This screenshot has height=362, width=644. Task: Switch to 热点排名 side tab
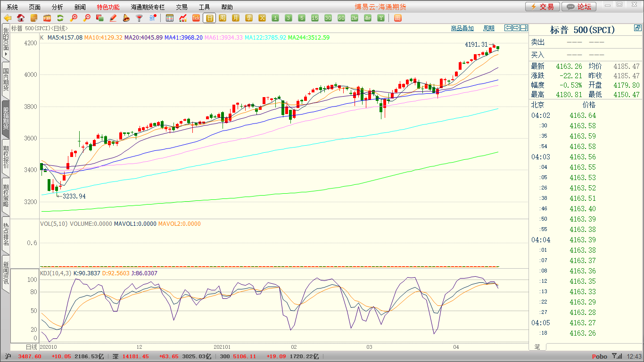[6, 235]
